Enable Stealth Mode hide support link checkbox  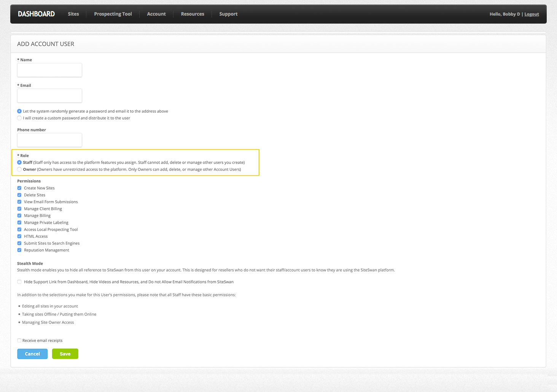pos(19,282)
